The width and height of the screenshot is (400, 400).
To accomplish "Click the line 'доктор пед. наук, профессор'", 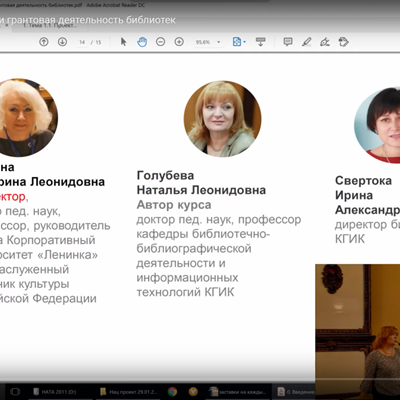I will pyautogui.click(x=219, y=220).
